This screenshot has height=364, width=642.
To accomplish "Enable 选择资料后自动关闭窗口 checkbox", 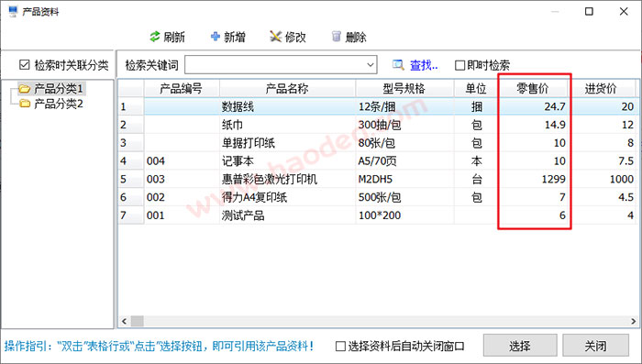I will coord(340,347).
